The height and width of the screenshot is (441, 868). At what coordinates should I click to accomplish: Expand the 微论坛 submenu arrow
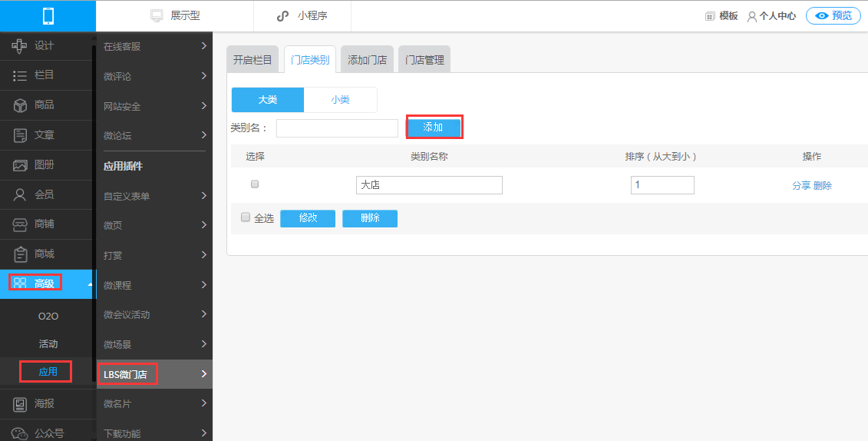pyautogui.click(x=203, y=134)
